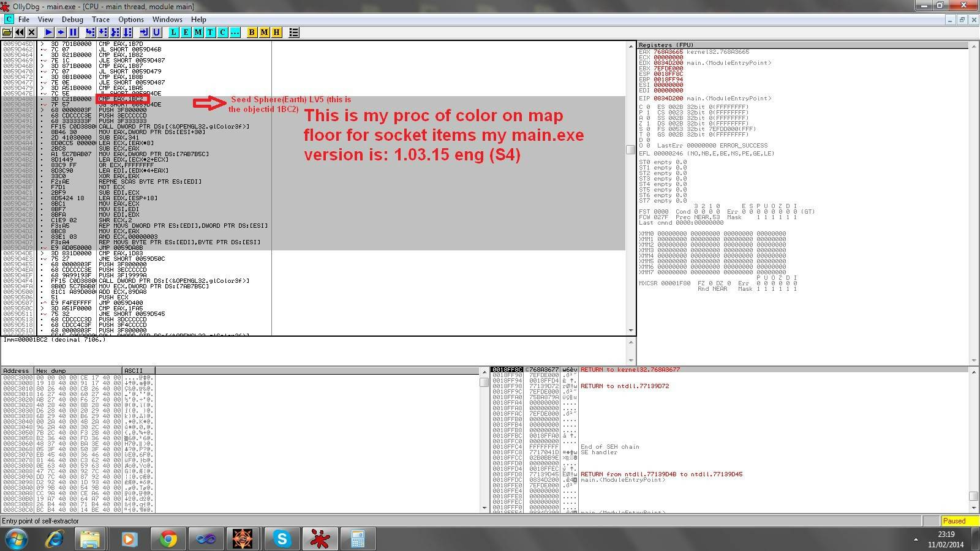Select the CMP EAX,1D83 instruction line
980x551 pixels.
coord(312,253)
